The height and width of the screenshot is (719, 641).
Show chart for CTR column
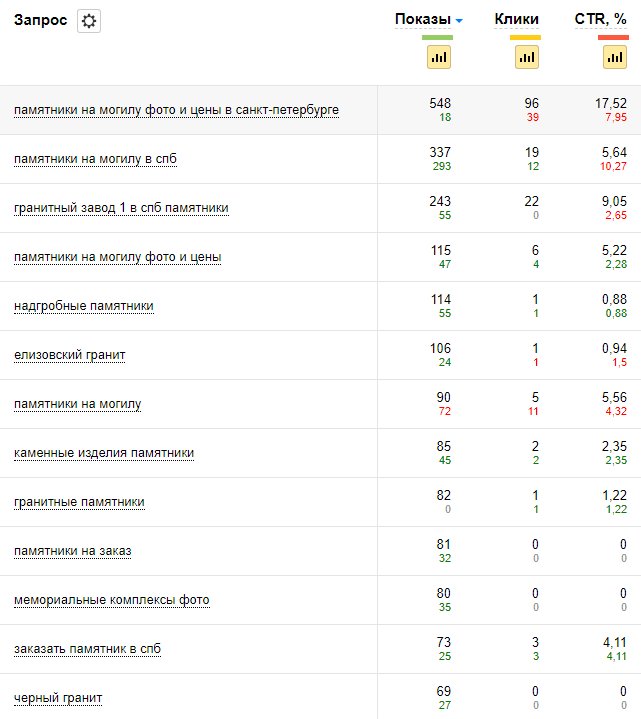pyautogui.click(x=614, y=58)
